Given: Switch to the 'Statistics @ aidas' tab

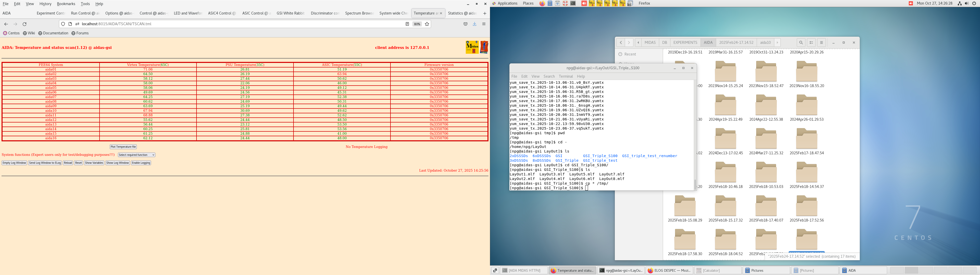Looking at the screenshot, I should [462, 12].
